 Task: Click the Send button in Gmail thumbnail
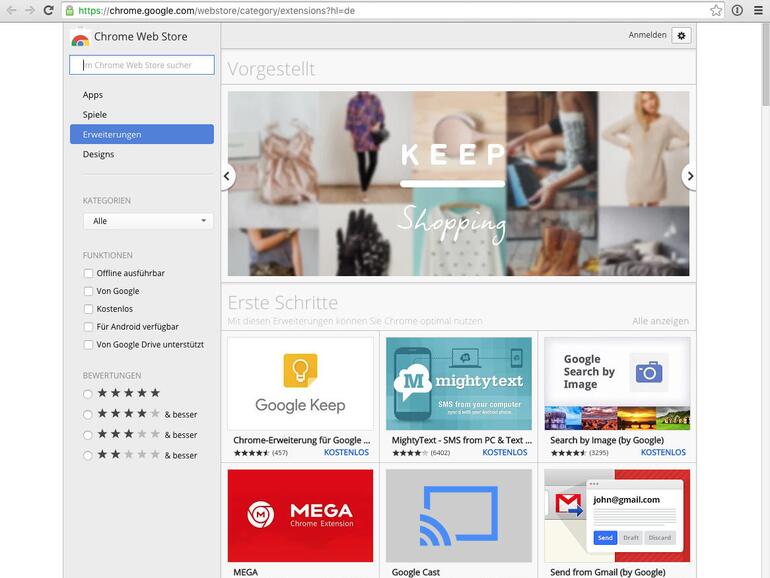[x=605, y=538]
